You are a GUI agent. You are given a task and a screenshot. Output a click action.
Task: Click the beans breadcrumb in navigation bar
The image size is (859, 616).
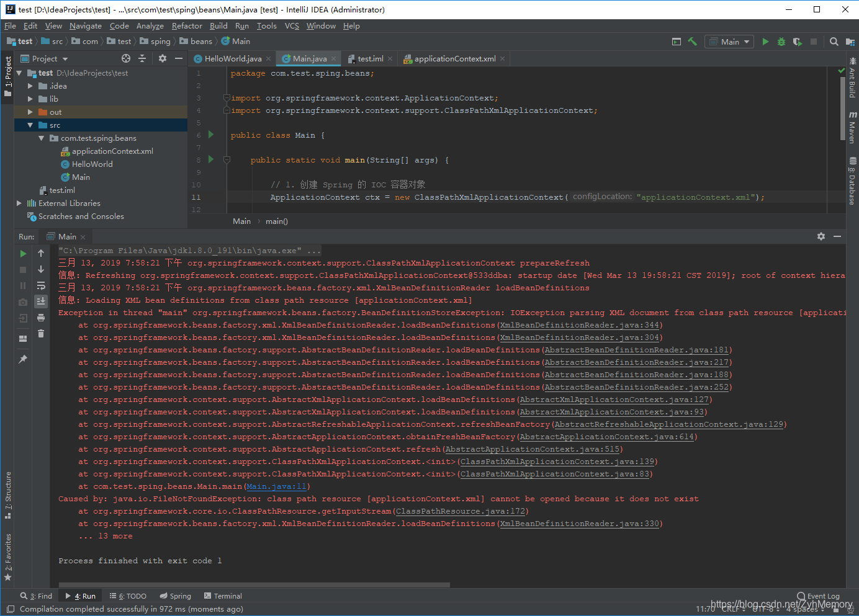[x=196, y=42]
